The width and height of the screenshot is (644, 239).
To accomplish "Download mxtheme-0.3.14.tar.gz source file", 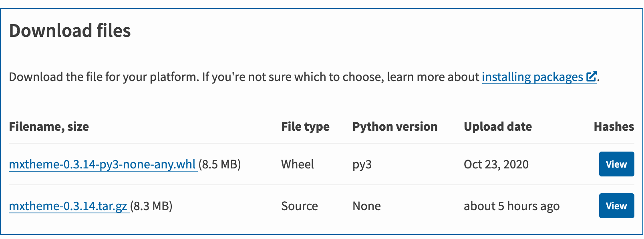I will [x=68, y=206].
